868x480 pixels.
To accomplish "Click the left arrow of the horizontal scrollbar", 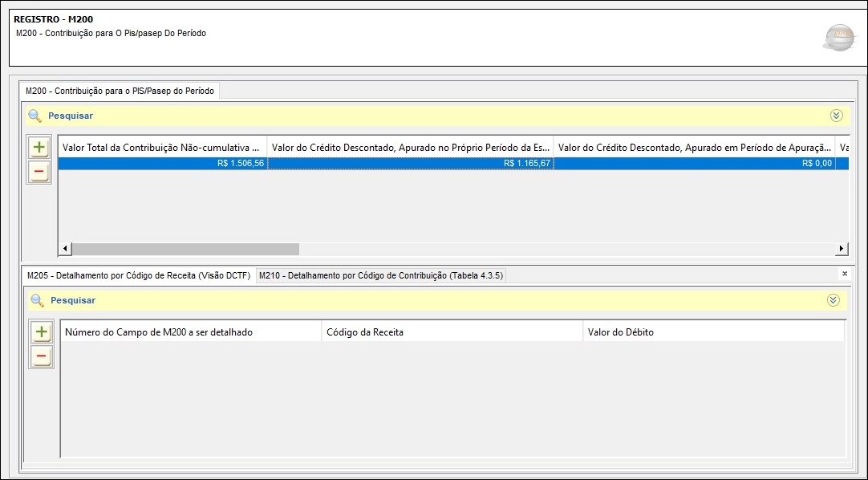I will point(65,249).
